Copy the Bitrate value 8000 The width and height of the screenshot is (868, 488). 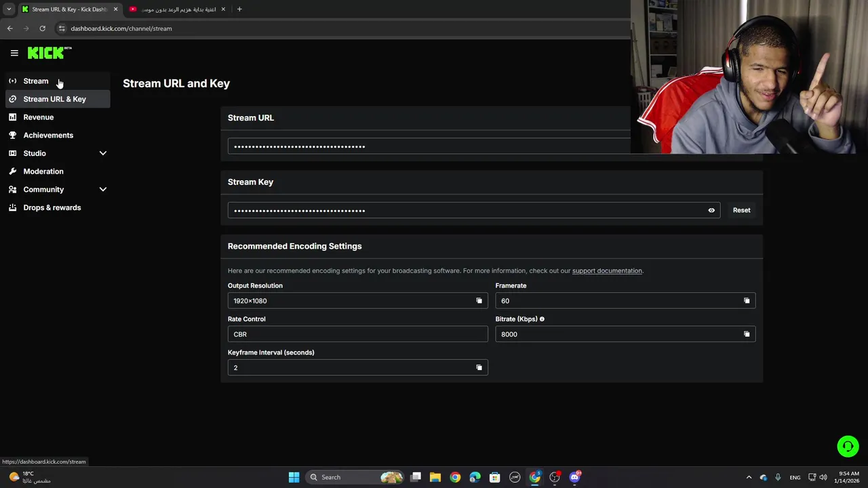coord(747,334)
